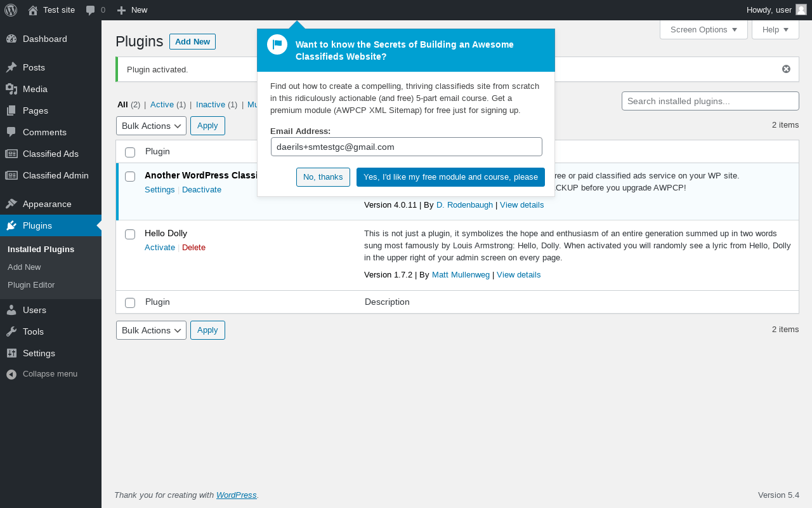812x508 pixels.
Task: Open the D. Rodenbaugh author link
Action: [464, 204]
